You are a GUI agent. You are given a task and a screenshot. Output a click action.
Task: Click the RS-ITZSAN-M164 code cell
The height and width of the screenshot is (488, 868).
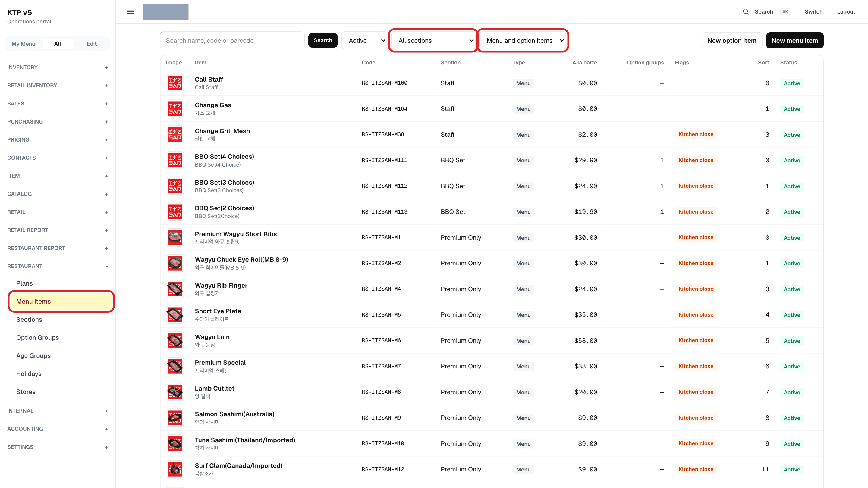385,109
